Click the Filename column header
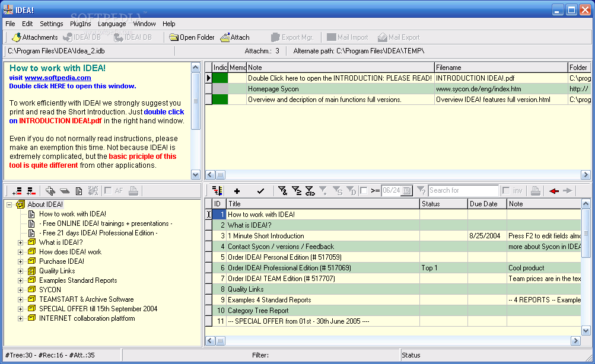Viewport: 595px width, 364px height. pos(501,68)
